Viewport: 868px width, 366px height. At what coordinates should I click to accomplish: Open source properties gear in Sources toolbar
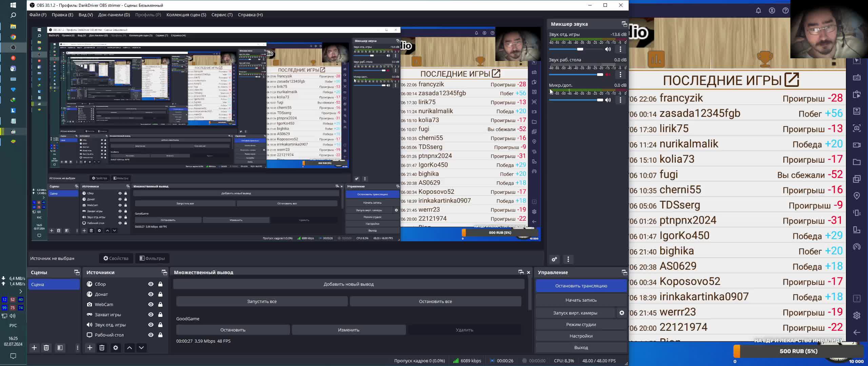116,348
